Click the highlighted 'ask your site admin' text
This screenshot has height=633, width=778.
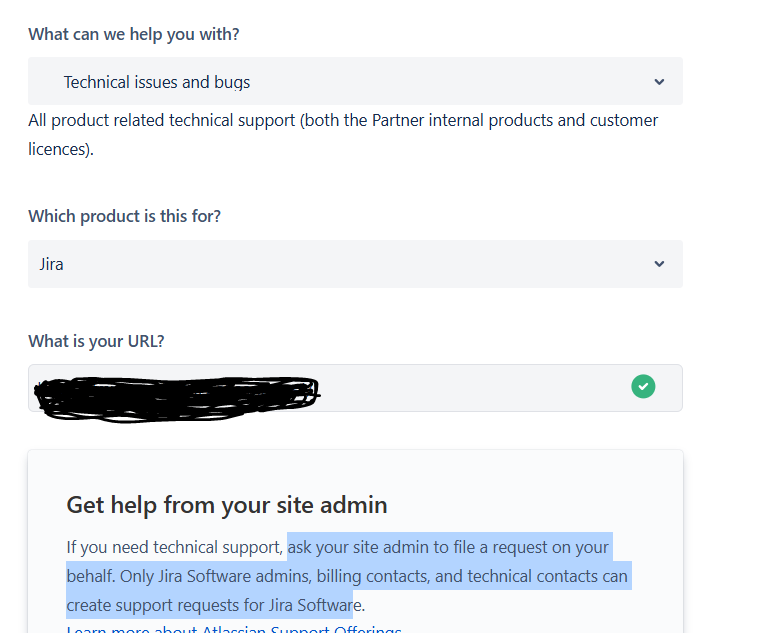pos(360,547)
